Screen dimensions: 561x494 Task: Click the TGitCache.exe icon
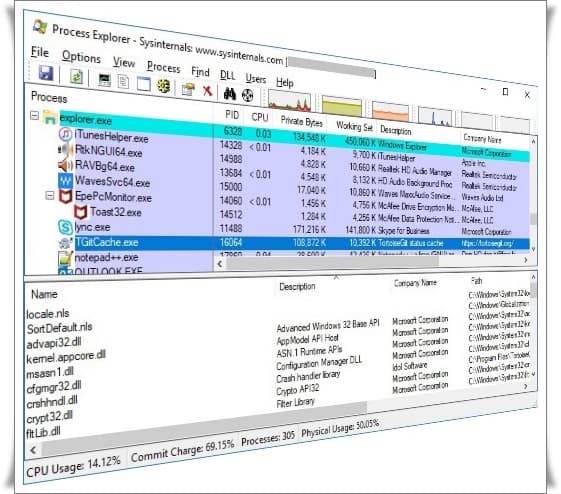65,243
